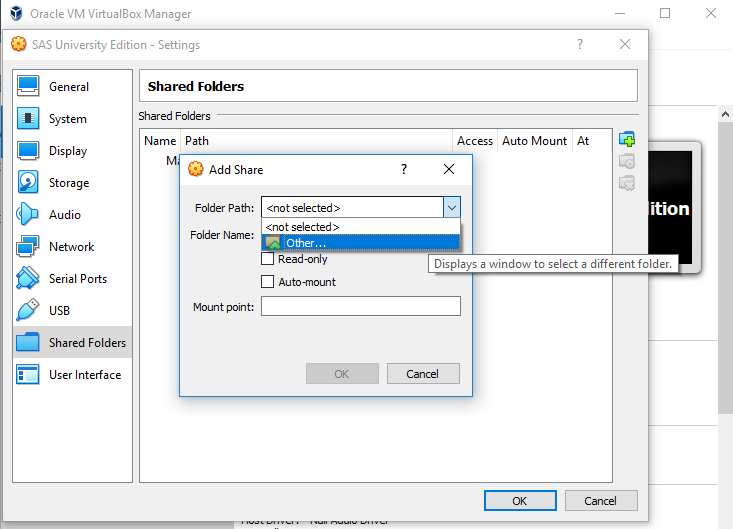The image size is (733, 529).
Task: Click the Mount point text field
Action: (361, 307)
